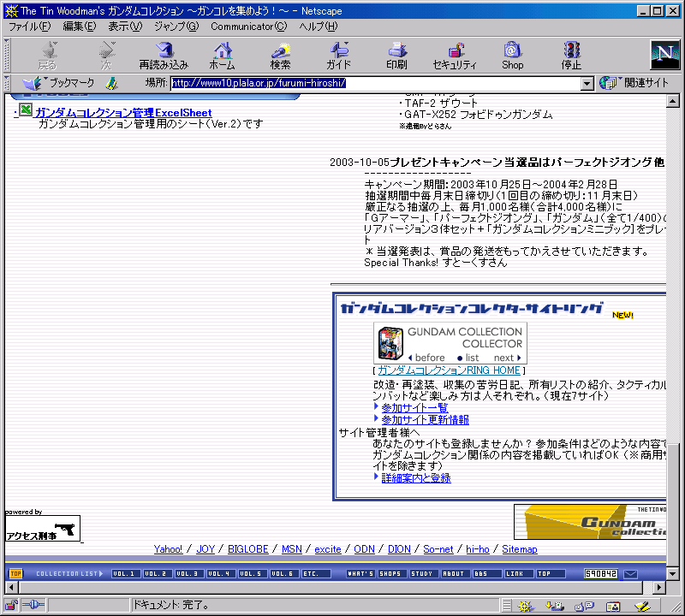Click the アクセス刑事 banner image

43,528
